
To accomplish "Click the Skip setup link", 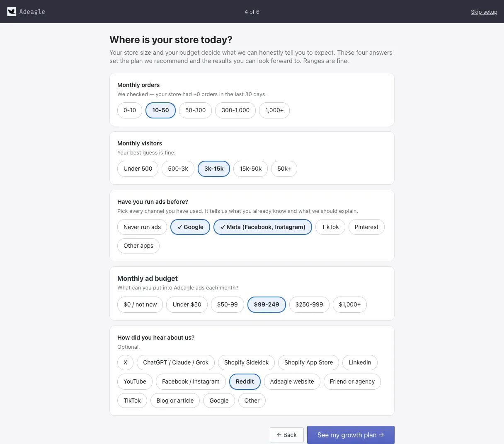I will click(x=484, y=12).
